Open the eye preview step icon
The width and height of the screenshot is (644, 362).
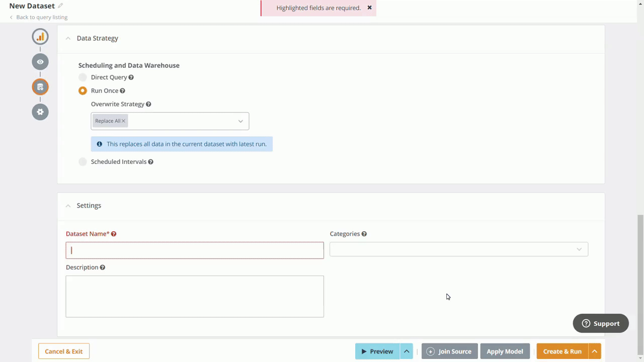click(x=40, y=61)
